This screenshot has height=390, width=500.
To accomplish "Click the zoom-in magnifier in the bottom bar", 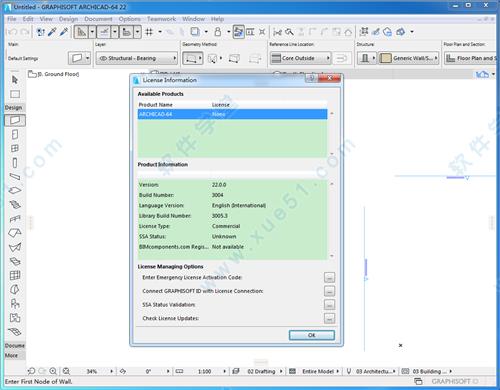I will [x=53, y=371].
